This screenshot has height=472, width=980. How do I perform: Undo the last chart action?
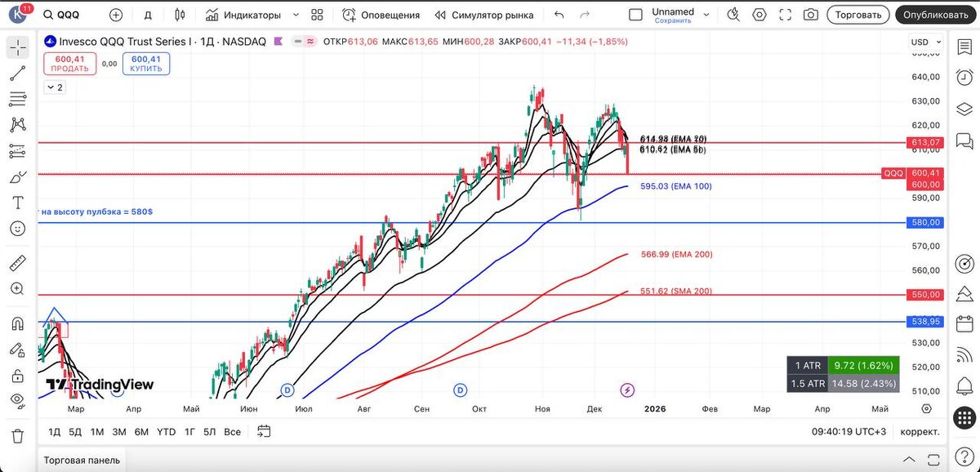click(559, 15)
